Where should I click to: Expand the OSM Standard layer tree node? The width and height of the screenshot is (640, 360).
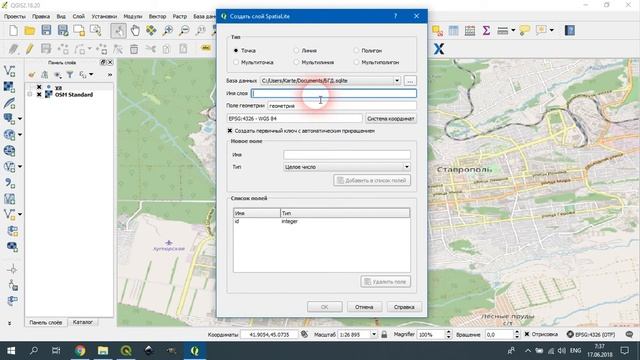(x=30, y=95)
